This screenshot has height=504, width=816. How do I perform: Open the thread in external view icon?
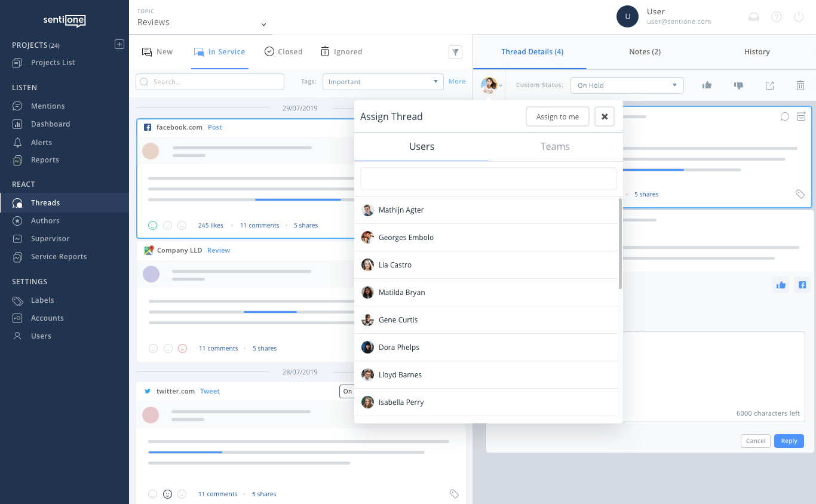coord(769,85)
